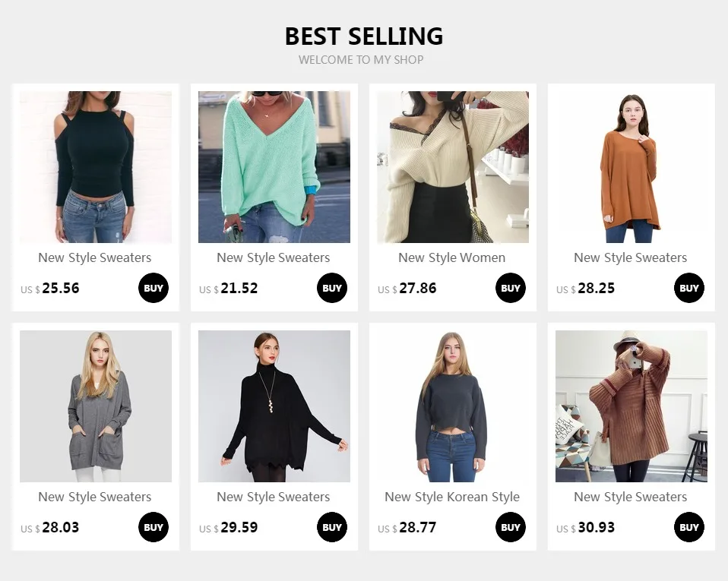Screen dimensions: 728x581
Task: Open the brown striped knit sweater image
Action: (631, 406)
